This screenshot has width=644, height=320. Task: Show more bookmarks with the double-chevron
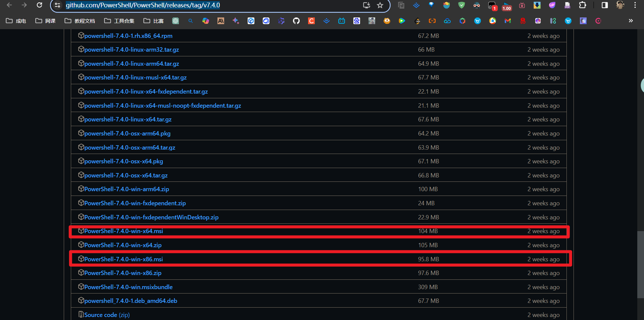tap(631, 21)
